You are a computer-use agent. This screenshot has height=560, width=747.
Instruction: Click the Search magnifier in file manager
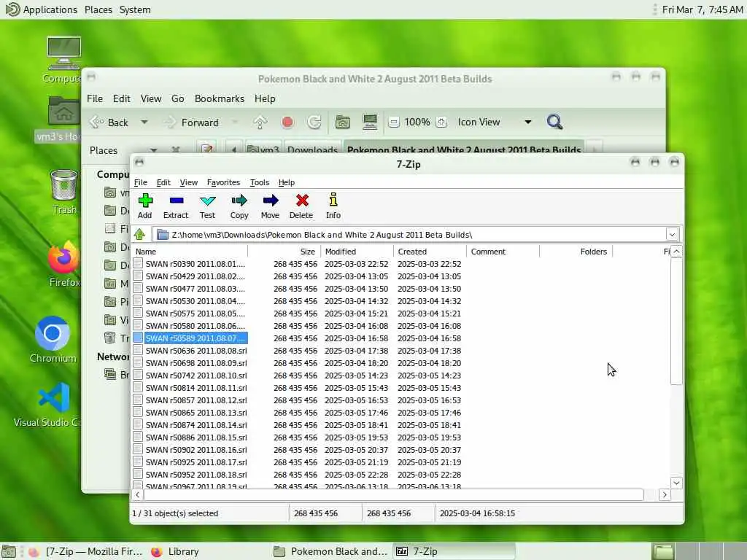(554, 122)
